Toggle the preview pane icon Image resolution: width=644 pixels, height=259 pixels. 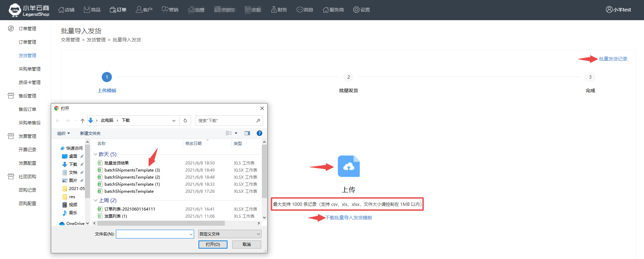click(x=247, y=133)
